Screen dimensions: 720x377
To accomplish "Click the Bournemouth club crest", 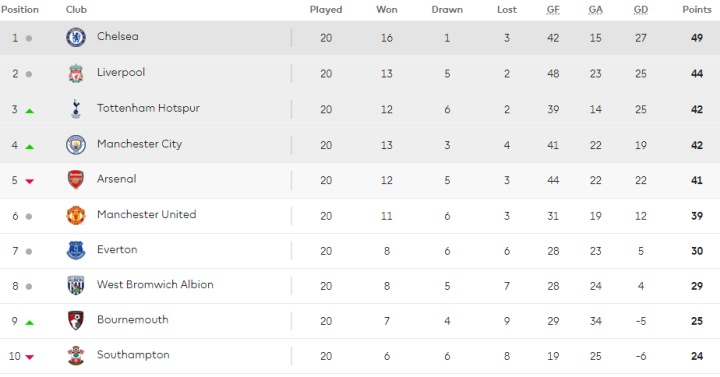I will click(76, 321).
